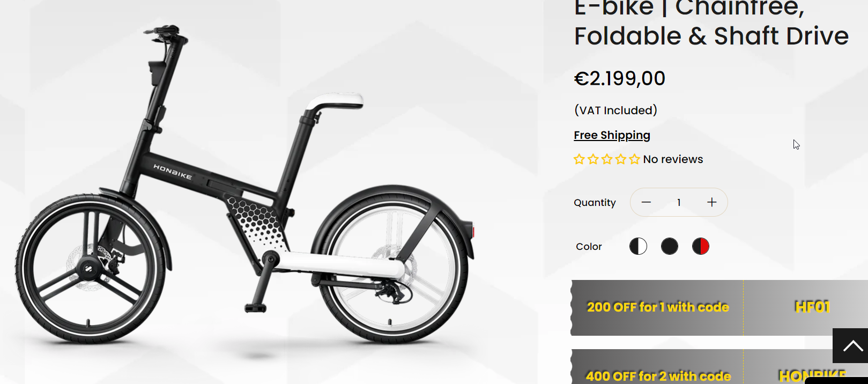Click the scroll-to-top arrow button
This screenshot has width=868, height=384.
(x=851, y=346)
